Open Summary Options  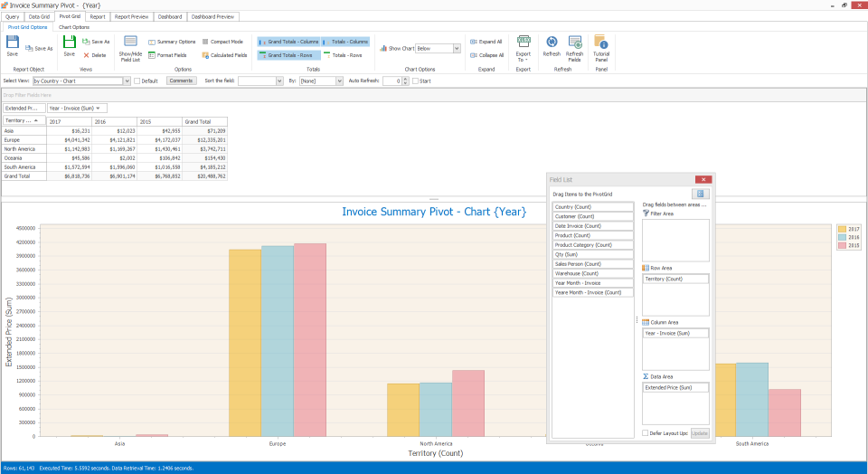pyautogui.click(x=172, y=43)
